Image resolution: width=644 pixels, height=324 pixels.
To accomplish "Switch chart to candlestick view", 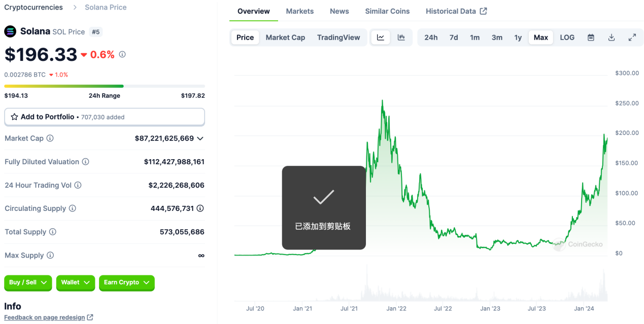I will [401, 37].
